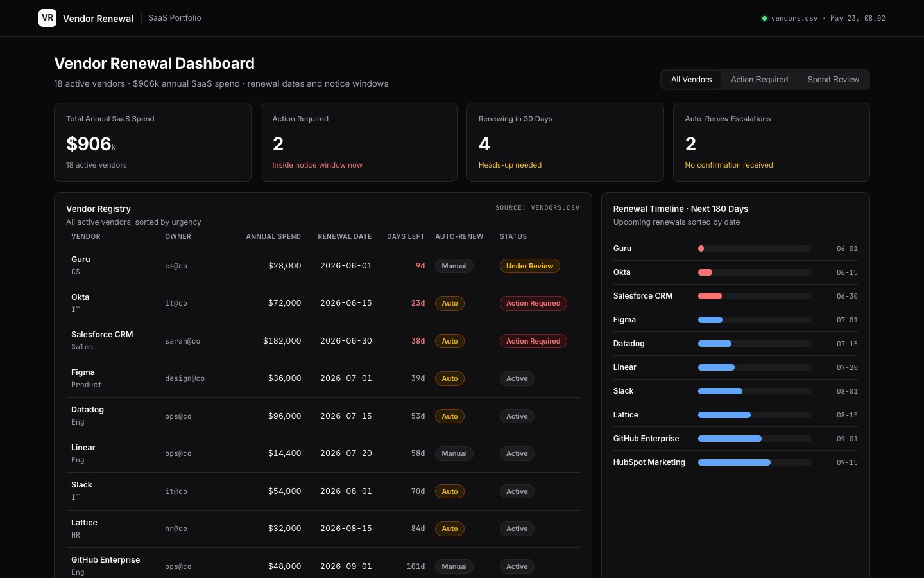The height and width of the screenshot is (578, 924).
Task: Click the Active status for Slack
Action: [517, 491]
